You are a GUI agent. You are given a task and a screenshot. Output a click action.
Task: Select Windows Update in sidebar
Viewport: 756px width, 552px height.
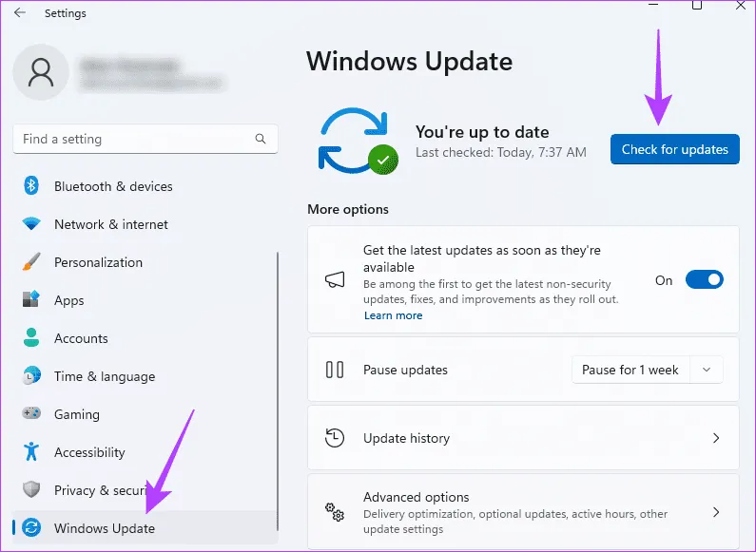(105, 528)
